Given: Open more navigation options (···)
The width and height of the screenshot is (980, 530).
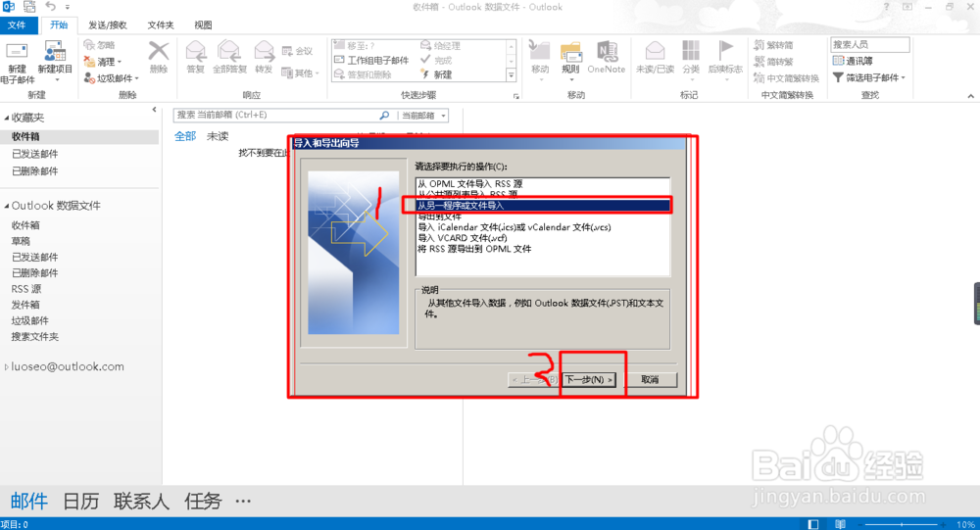Looking at the screenshot, I should (x=243, y=502).
